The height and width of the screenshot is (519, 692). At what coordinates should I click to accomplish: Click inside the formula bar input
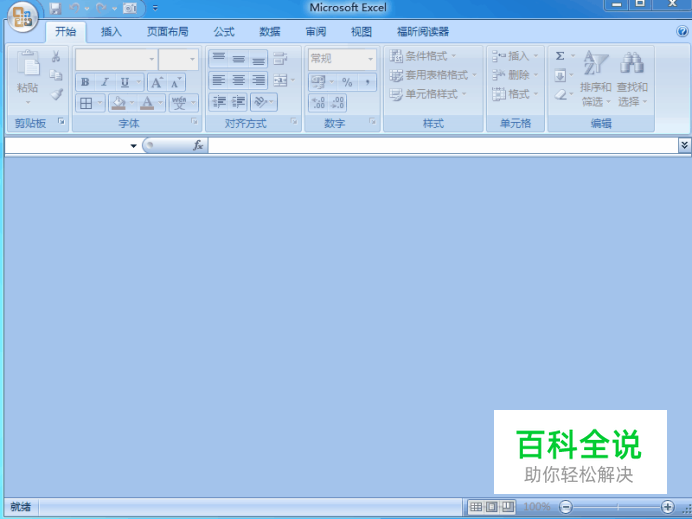pos(443,145)
